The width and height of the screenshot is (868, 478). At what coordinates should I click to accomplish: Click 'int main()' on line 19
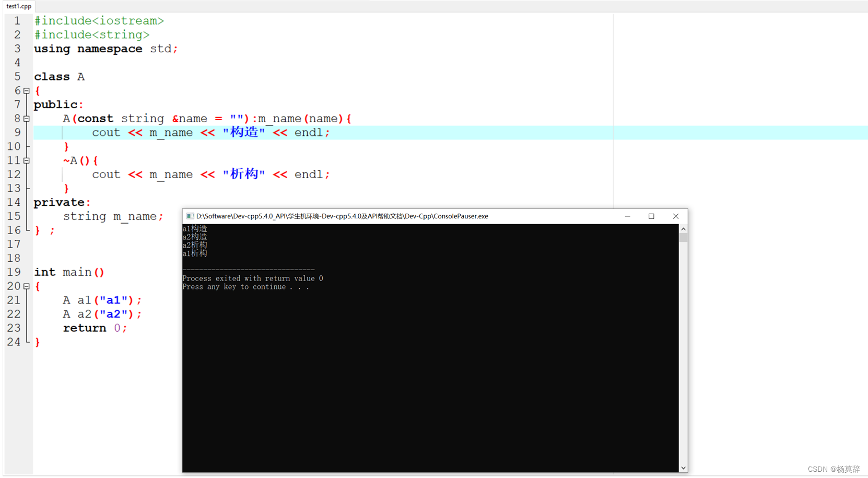click(x=69, y=272)
